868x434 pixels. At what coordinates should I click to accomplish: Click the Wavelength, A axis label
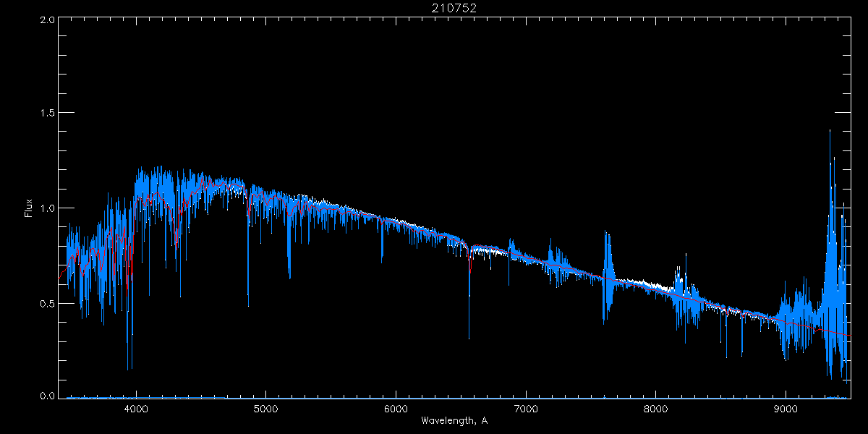tap(454, 420)
